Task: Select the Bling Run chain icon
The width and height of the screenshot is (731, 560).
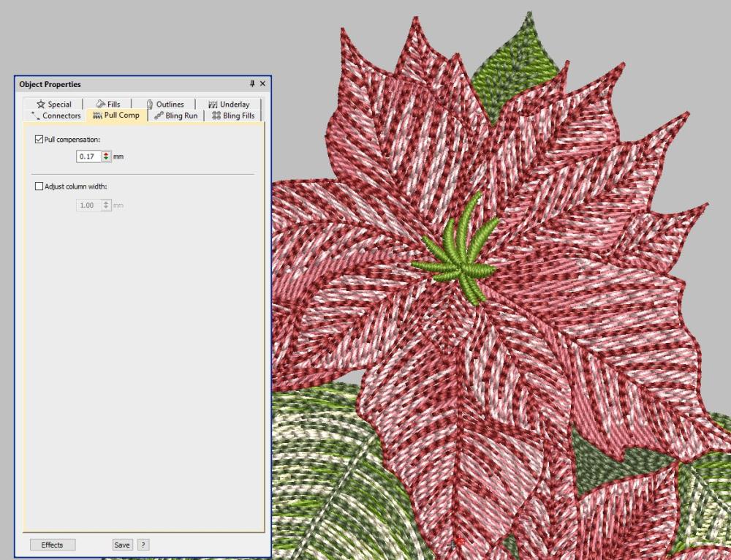Action: click(x=158, y=116)
